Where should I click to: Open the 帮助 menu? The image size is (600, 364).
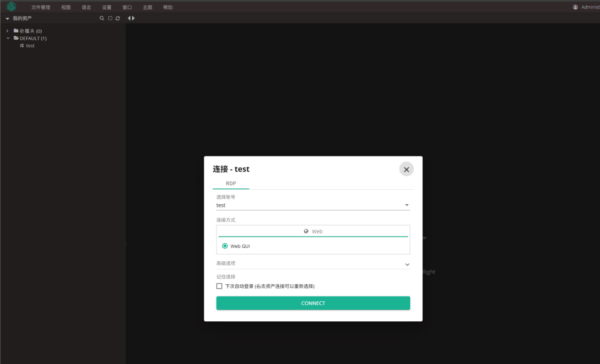coord(168,7)
